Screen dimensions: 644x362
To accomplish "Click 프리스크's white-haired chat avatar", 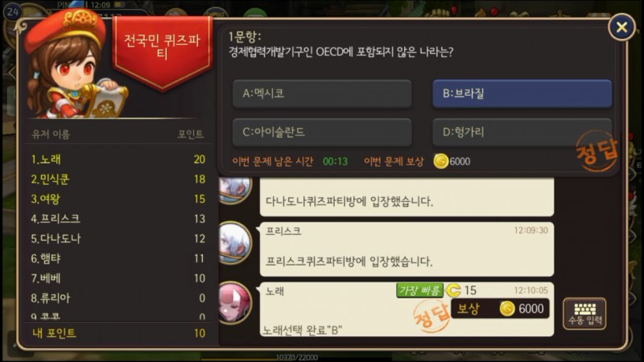I will click(235, 243).
